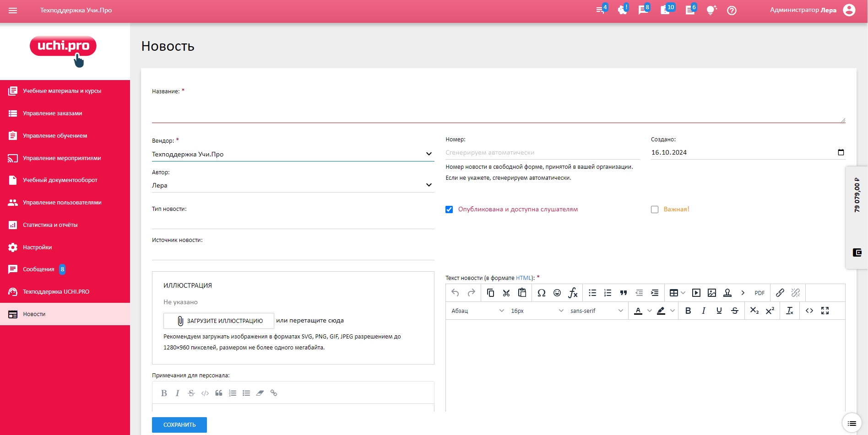The height and width of the screenshot is (435, 868).
Task: Apply subscript formatting
Action: [754, 311]
